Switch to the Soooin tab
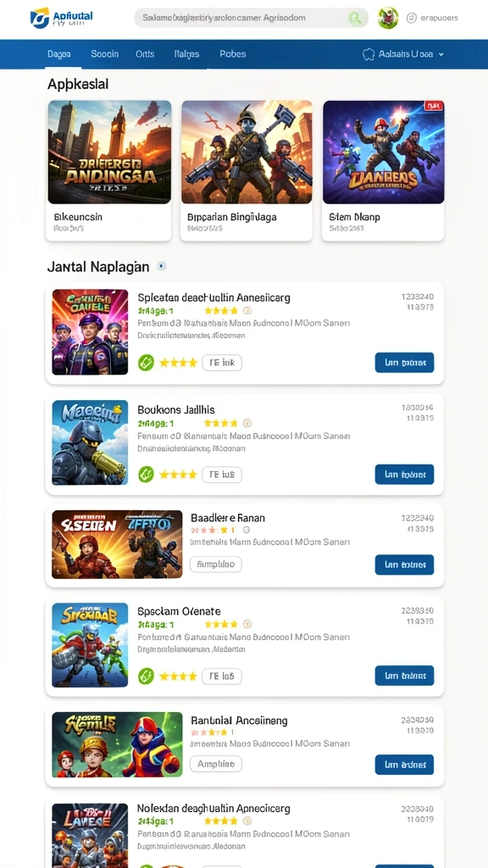This screenshot has height=868, width=488. (104, 54)
